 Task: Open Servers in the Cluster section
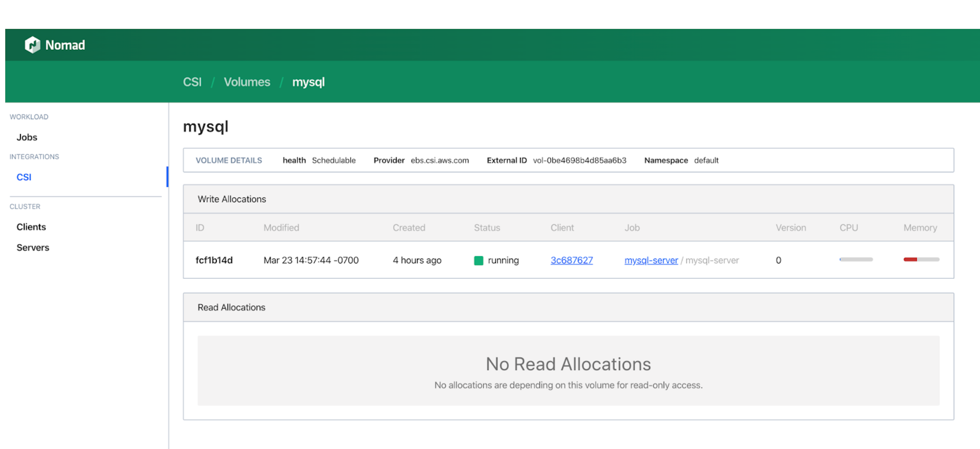(x=33, y=247)
